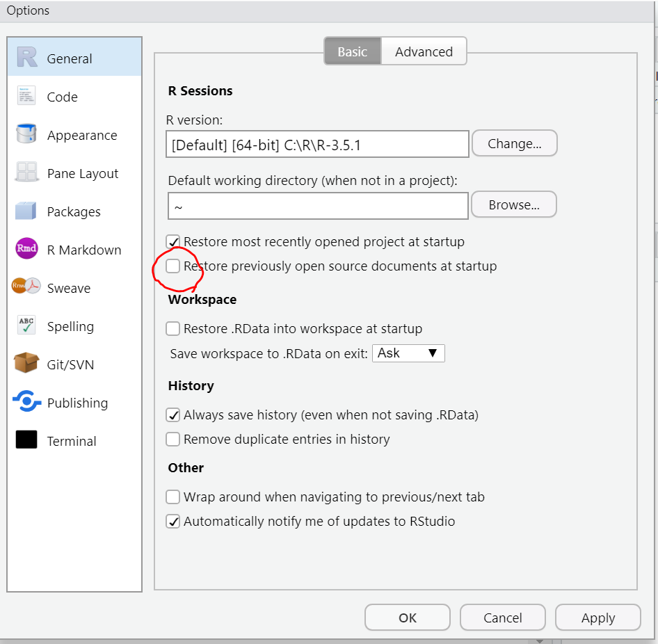This screenshot has height=644, width=658.
Task: Click Browse... for the working directory
Action: (x=514, y=204)
